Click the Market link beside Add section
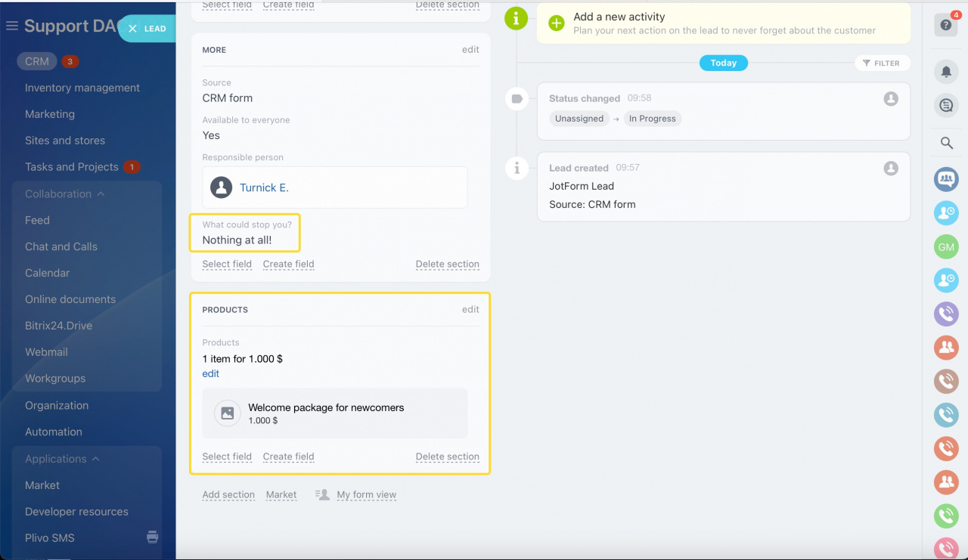Image resolution: width=968 pixels, height=560 pixels. (281, 495)
